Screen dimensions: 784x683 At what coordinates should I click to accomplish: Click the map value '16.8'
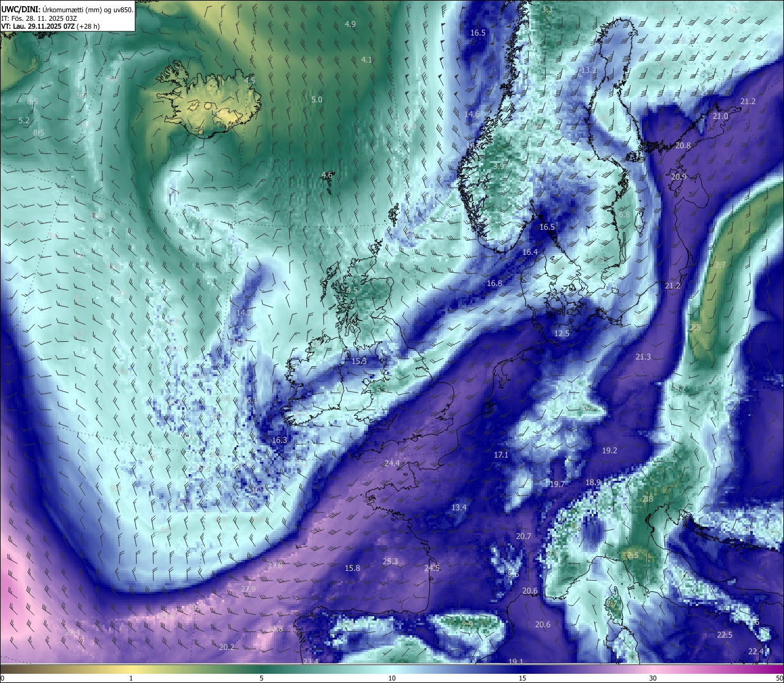[x=494, y=284]
